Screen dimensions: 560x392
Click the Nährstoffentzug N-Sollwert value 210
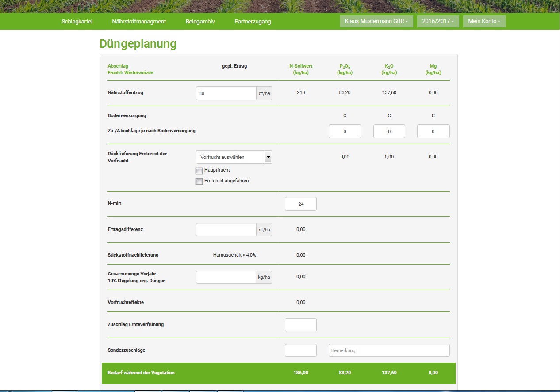[301, 93]
